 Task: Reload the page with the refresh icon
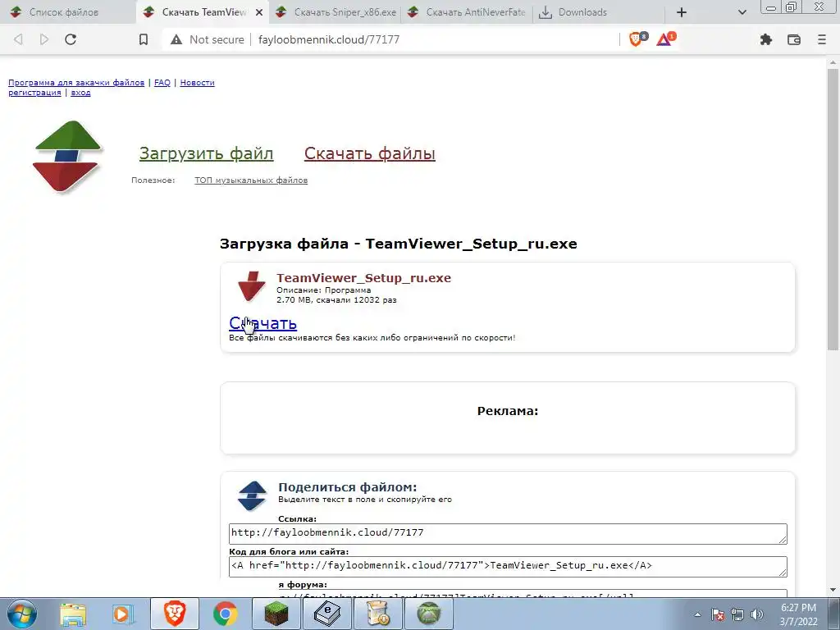tap(71, 39)
